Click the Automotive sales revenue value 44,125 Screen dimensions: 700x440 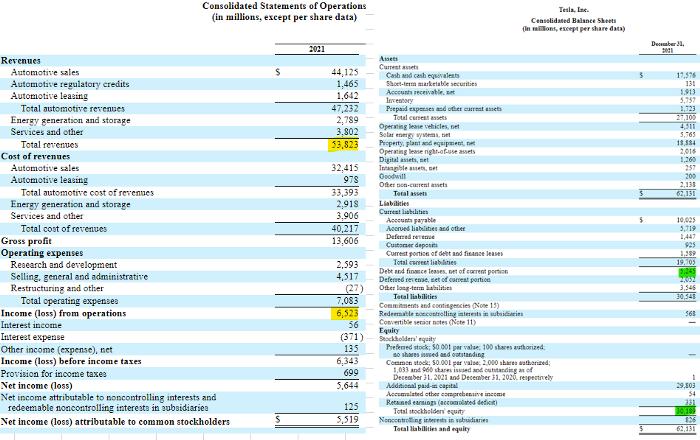click(345, 72)
